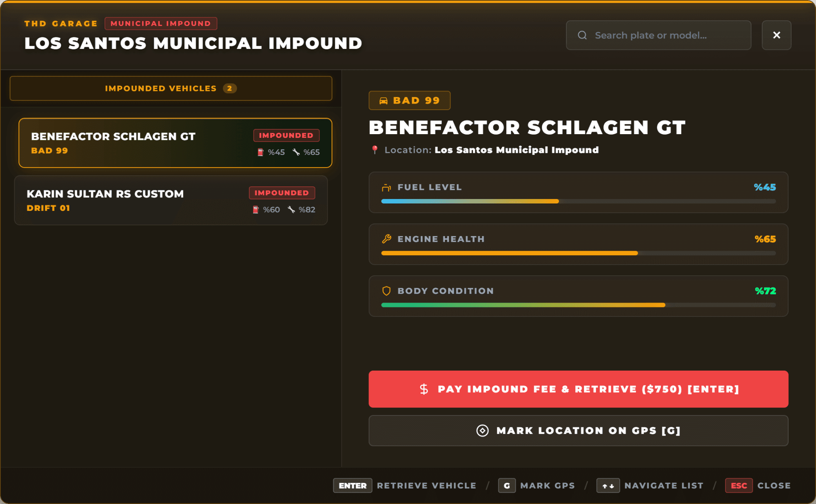The image size is (816, 504).
Task: Click the %72 body condition value
Action: coord(765,291)
